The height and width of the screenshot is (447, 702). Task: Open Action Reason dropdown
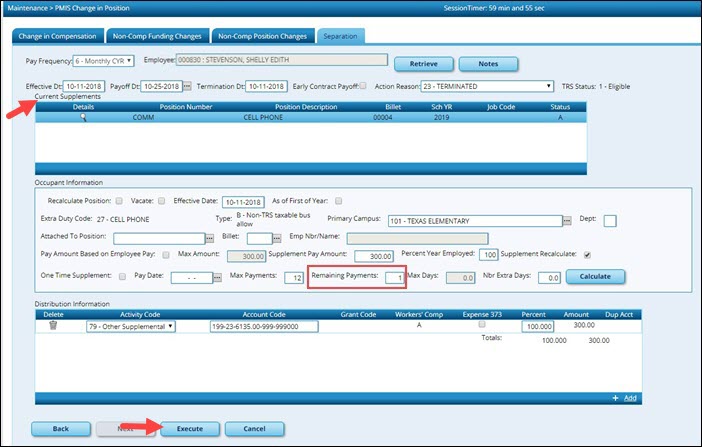point(489,86)
